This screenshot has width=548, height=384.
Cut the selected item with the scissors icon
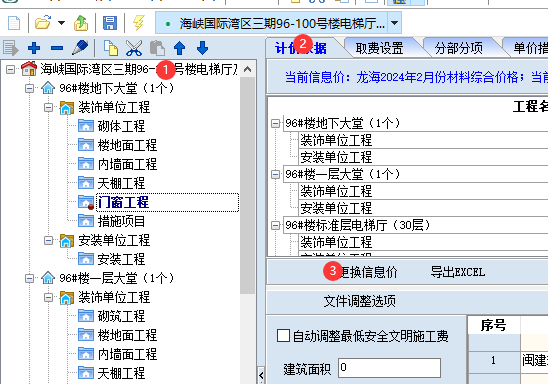click(x=134, y=48)
